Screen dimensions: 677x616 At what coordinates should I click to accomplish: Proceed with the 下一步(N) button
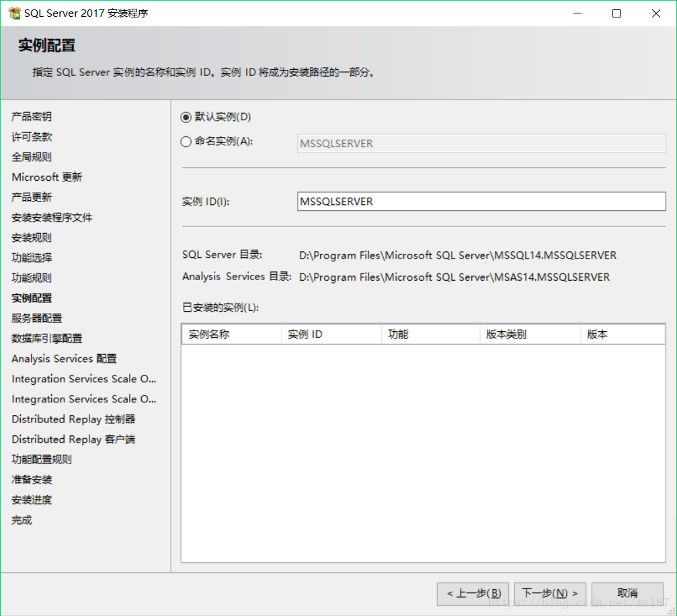(550, 594)
